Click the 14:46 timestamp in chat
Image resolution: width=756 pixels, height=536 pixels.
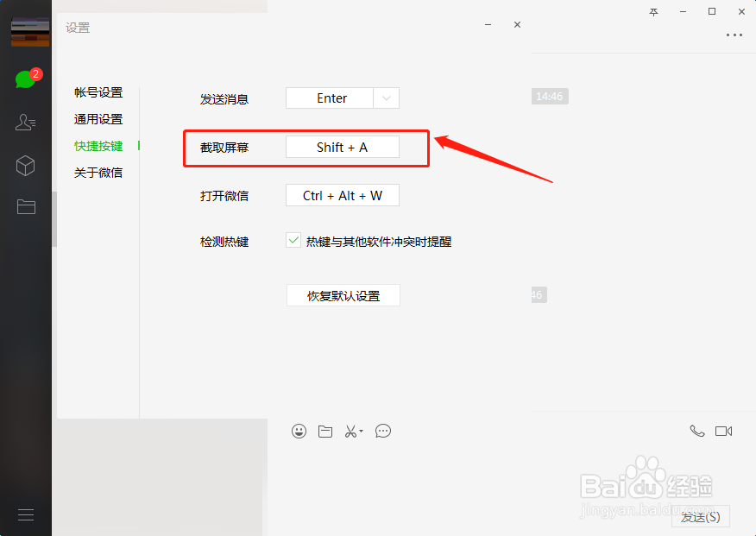click(x=550, y=97)
